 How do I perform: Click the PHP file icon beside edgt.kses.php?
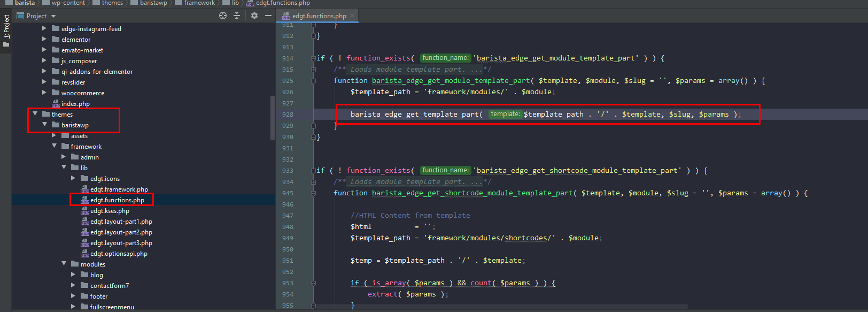pos(84,211)
